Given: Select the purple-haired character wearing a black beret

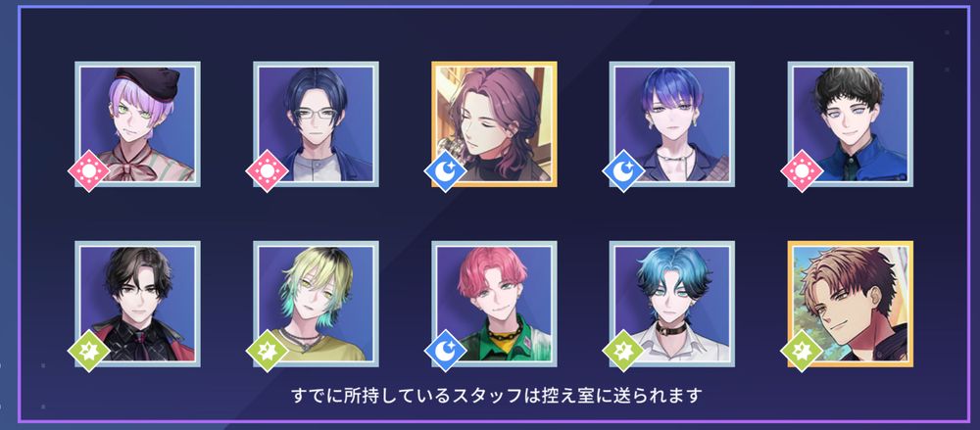Looking at the screenshot, I should click(137, 123).
